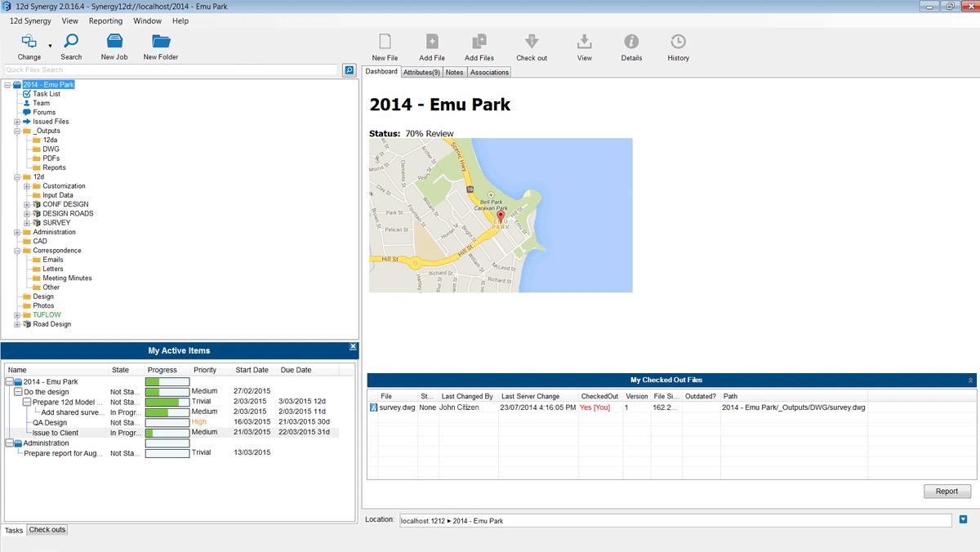The height and width of the screenshot is (552, 980).
Task: Click the red map pin marker
Action: point(501,217)
